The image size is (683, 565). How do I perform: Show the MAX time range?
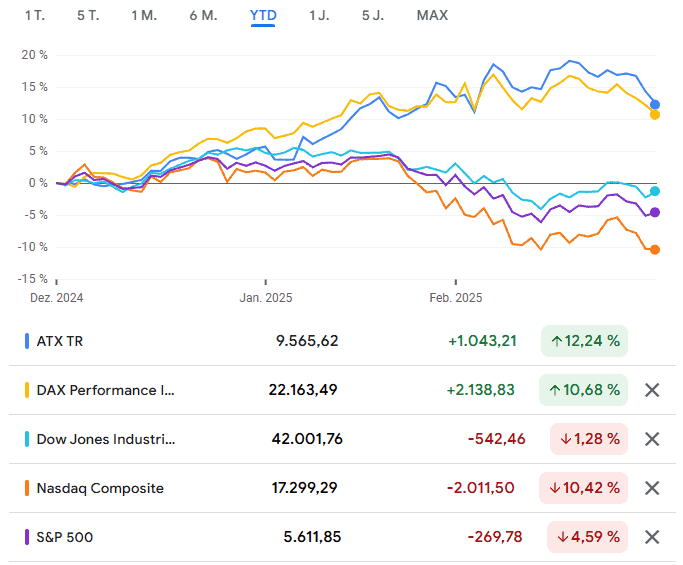click(432, 16)
